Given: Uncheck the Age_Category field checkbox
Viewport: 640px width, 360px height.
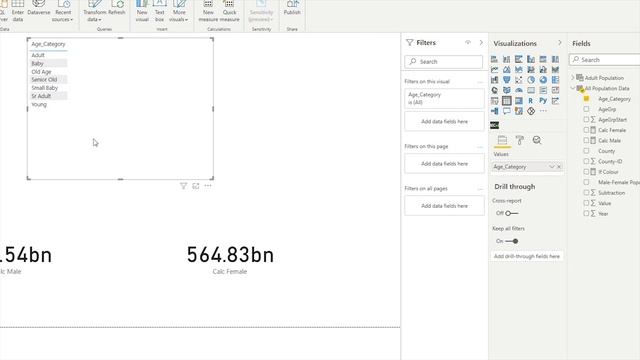Looking at the screenshot, I should click(587, 98).
